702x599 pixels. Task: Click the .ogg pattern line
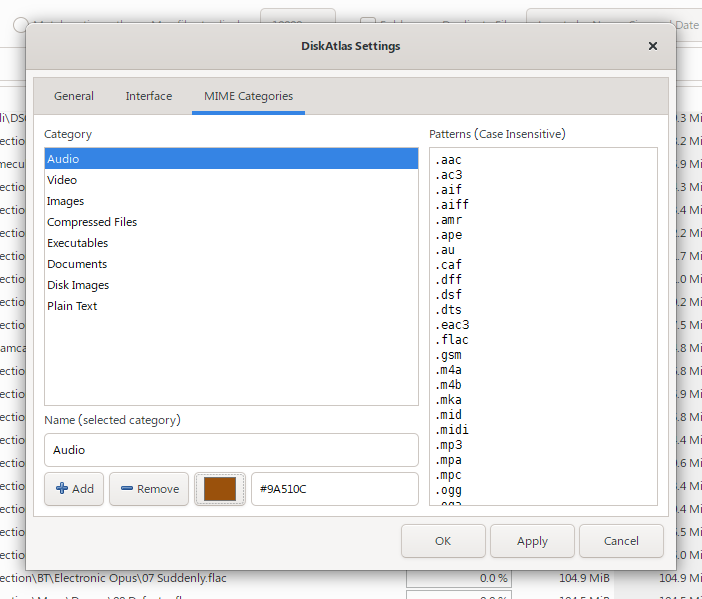click(448, 490)
